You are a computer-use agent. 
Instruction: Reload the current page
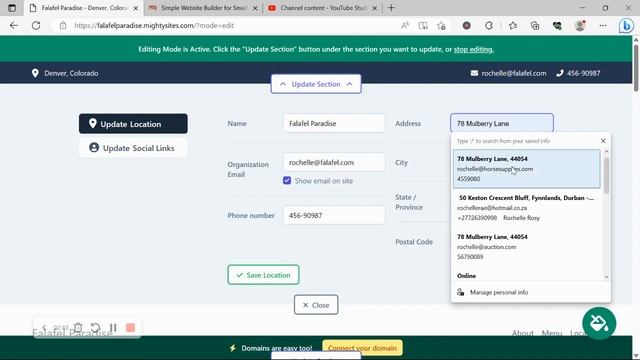pos(36,25)
